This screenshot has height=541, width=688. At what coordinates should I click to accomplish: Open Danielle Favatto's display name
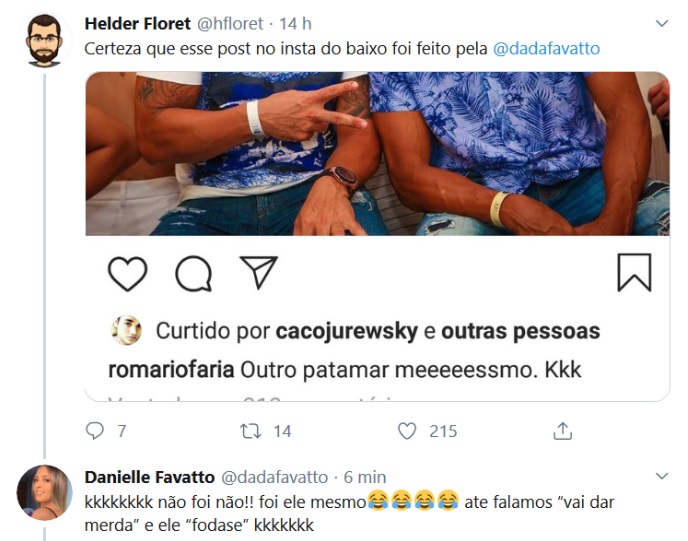[150, 477]
